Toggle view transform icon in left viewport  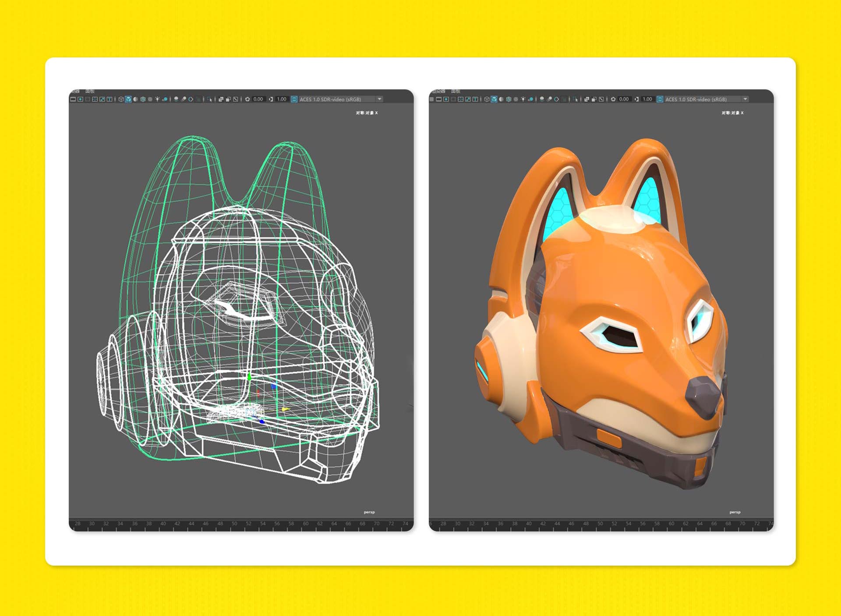point(294,99)
